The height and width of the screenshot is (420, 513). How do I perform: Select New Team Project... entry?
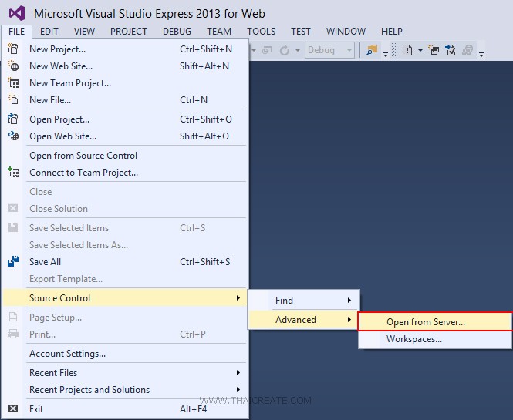(125, 82)
